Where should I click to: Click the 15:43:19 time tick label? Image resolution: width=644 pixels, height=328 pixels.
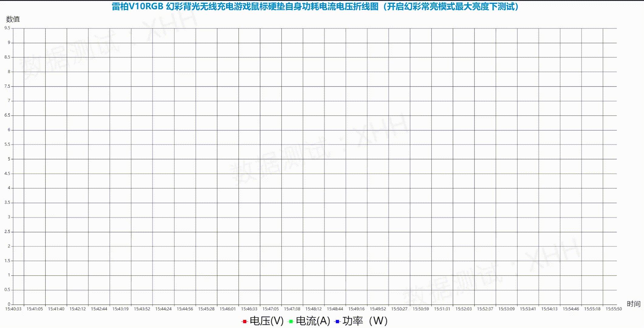[x=121, y=309]
